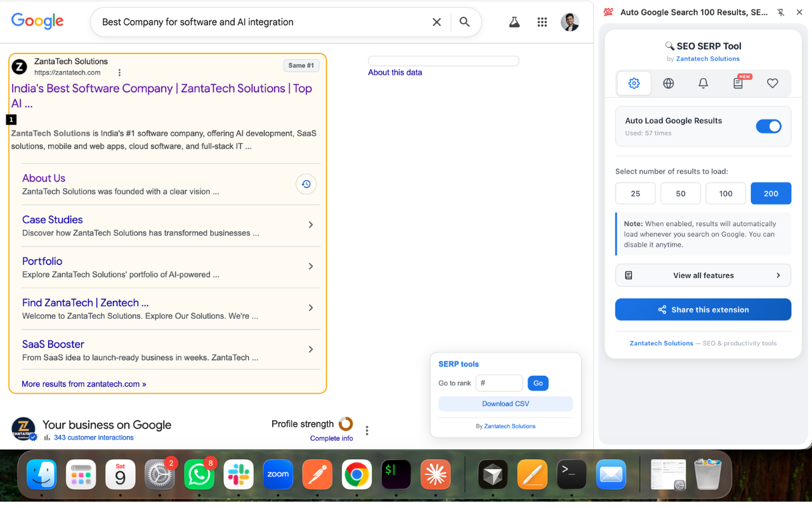Expand the Portfolio sitelink chevron
The height and width of the screenshot is (508, 812).
coord(311,266)
